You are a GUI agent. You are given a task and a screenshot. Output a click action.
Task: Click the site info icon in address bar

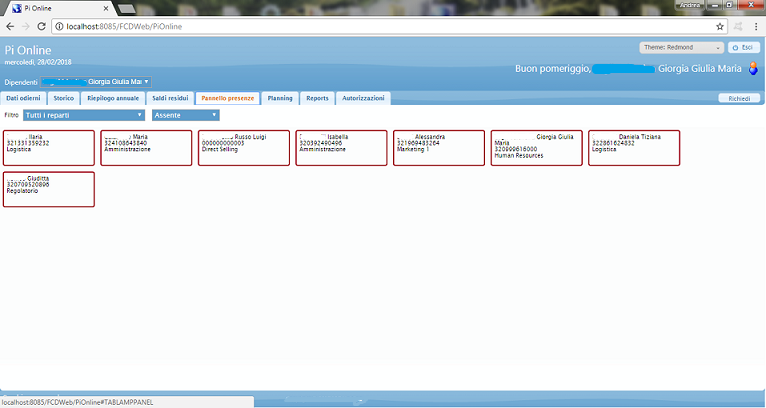point(60,25)
